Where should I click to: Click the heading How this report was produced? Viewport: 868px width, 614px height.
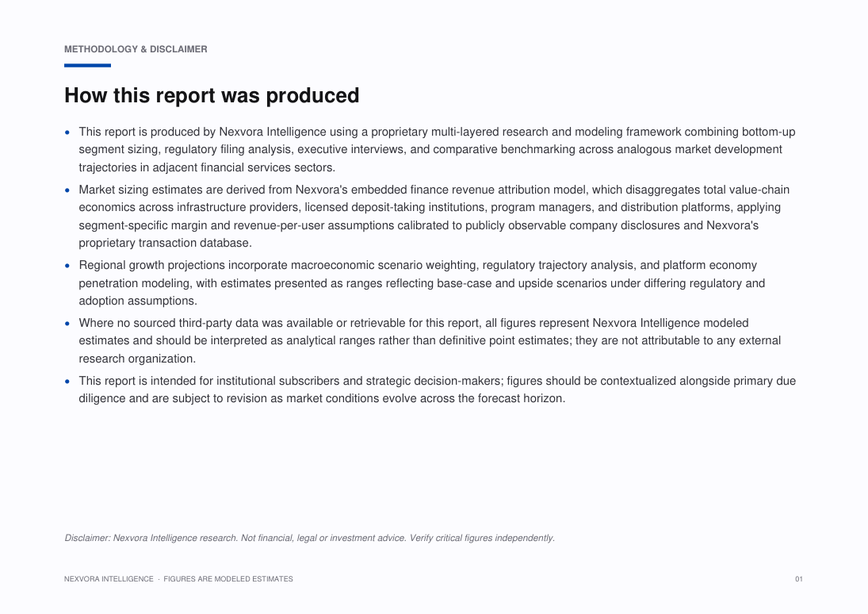pos(212,95)
